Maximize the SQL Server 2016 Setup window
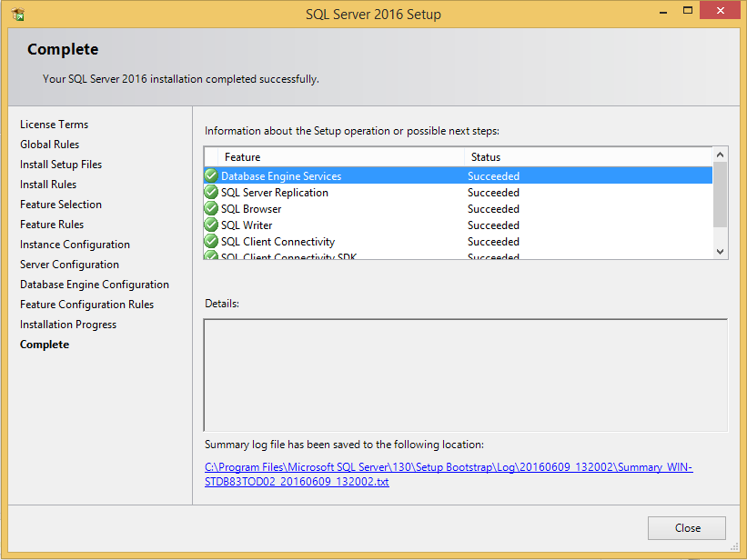Viewport: 747px width, 560px height. pos(688,11)
